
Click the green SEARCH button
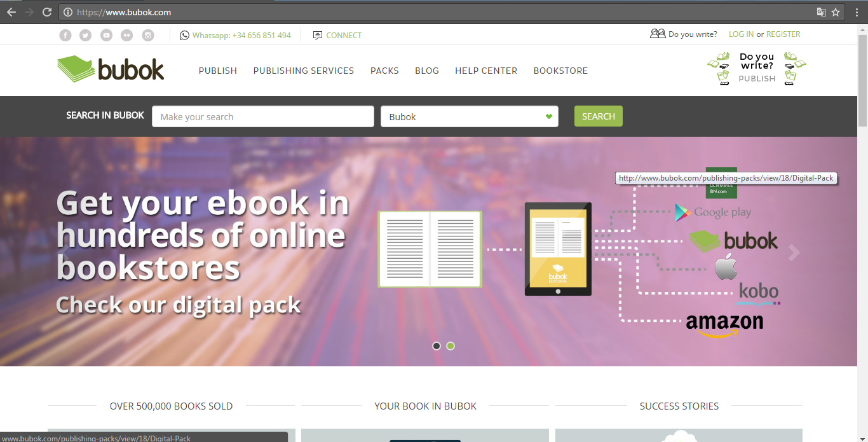(599, 116)
